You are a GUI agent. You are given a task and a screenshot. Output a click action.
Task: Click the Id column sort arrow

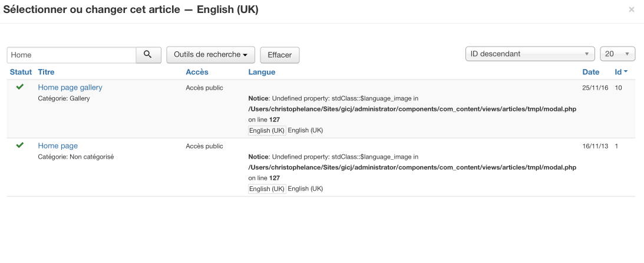[x=625, y=72]
